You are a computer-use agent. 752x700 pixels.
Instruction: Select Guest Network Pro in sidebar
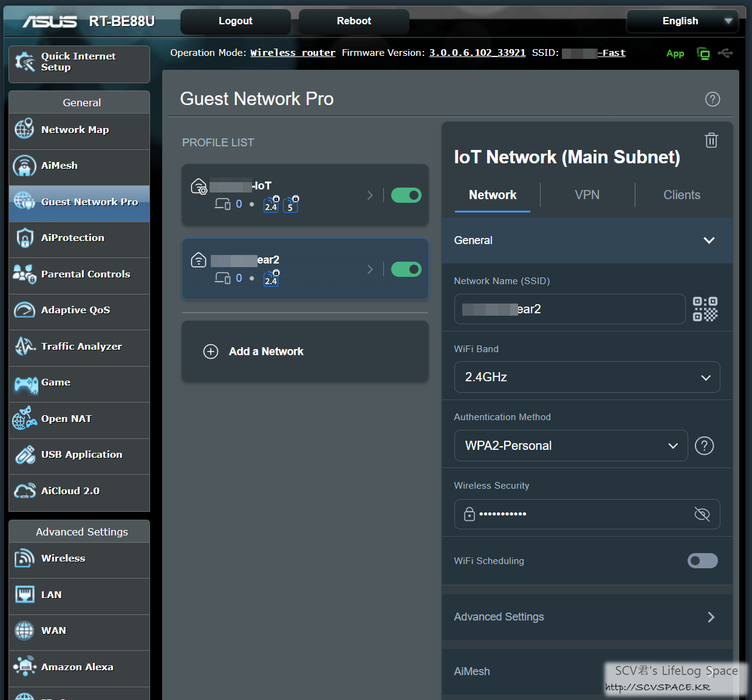click(79, 203)
